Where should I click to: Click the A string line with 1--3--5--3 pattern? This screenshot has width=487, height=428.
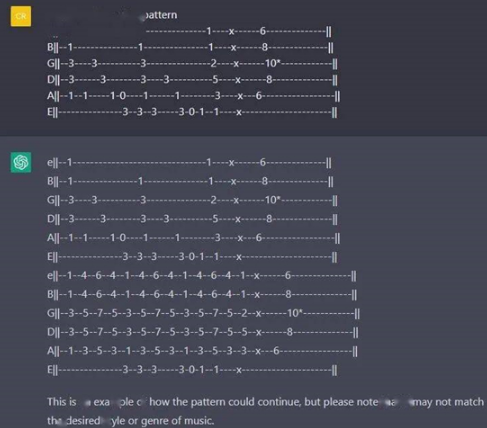(202, 351)
